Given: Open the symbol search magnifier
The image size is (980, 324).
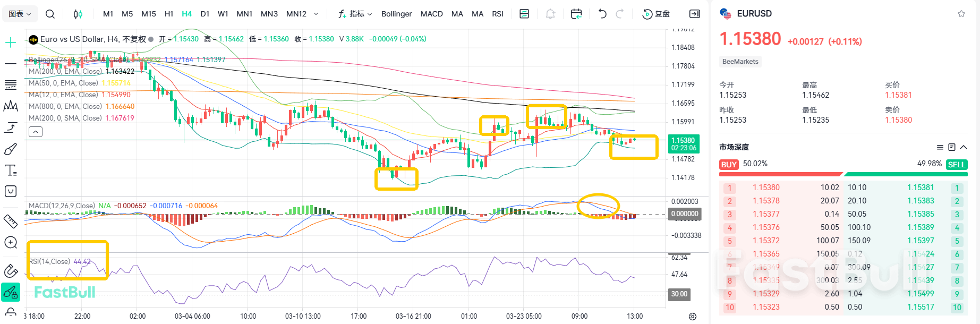Looking at the screenshot, I should pyautogui.click(x=50, y=14).
